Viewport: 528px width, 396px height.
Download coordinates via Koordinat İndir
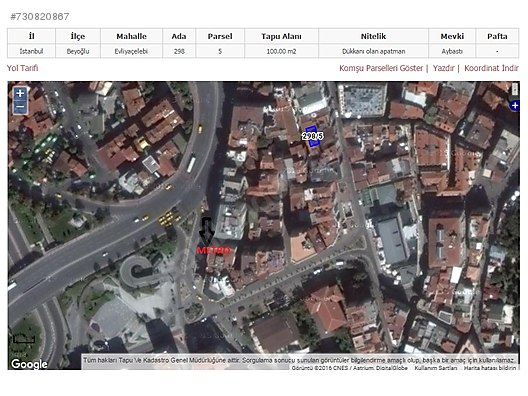pyautogui.click(x=491, y=68)
